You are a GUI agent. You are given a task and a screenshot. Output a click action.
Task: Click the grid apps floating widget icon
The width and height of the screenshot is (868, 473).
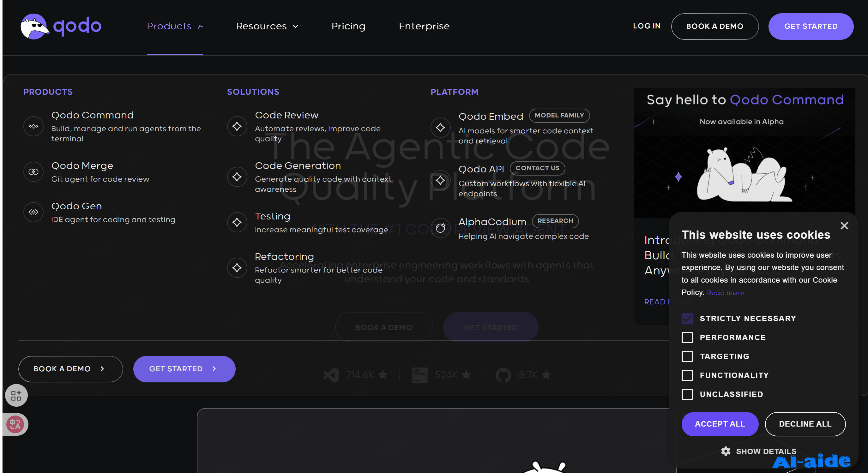[16, 395]
